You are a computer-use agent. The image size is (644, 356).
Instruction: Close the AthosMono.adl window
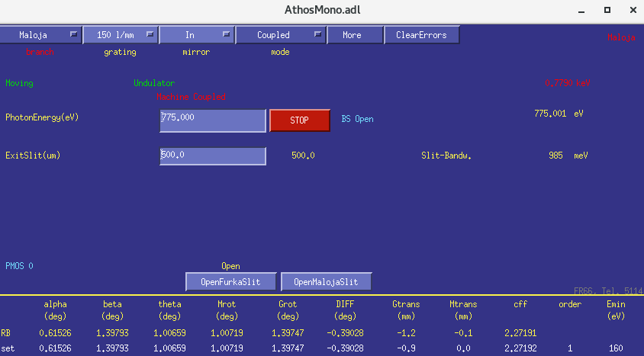click(633, 10)
